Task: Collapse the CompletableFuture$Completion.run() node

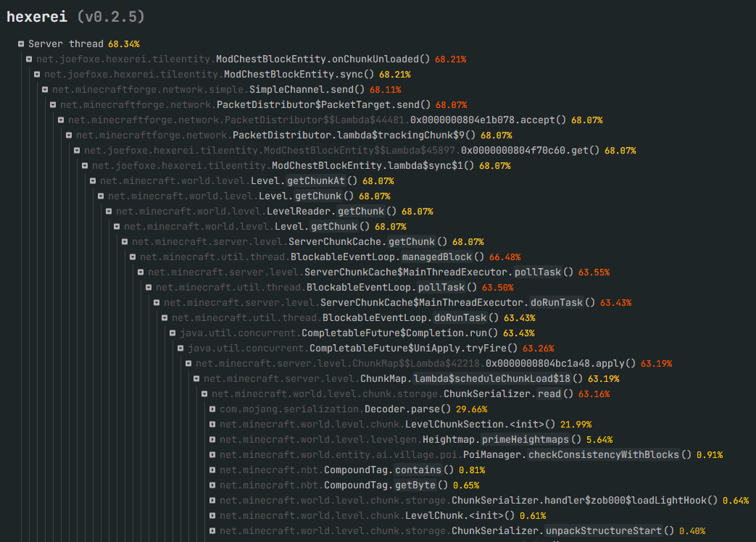Action: pos(173,333)
